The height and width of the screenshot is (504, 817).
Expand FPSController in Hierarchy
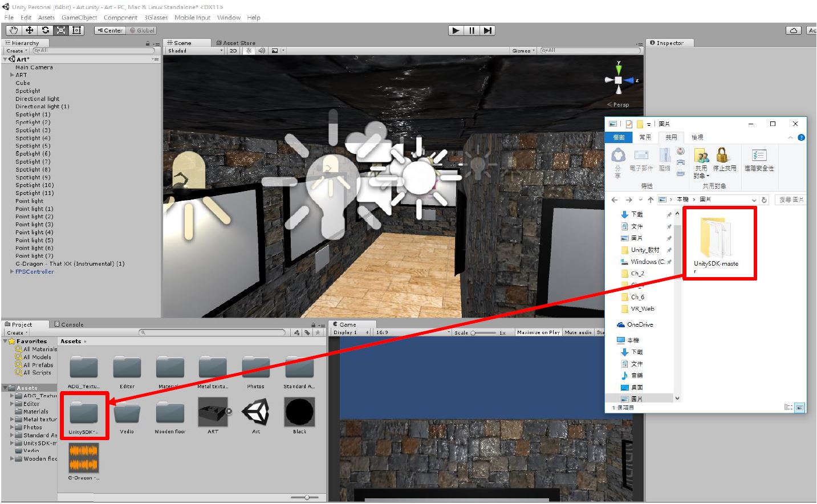[12, 271]
